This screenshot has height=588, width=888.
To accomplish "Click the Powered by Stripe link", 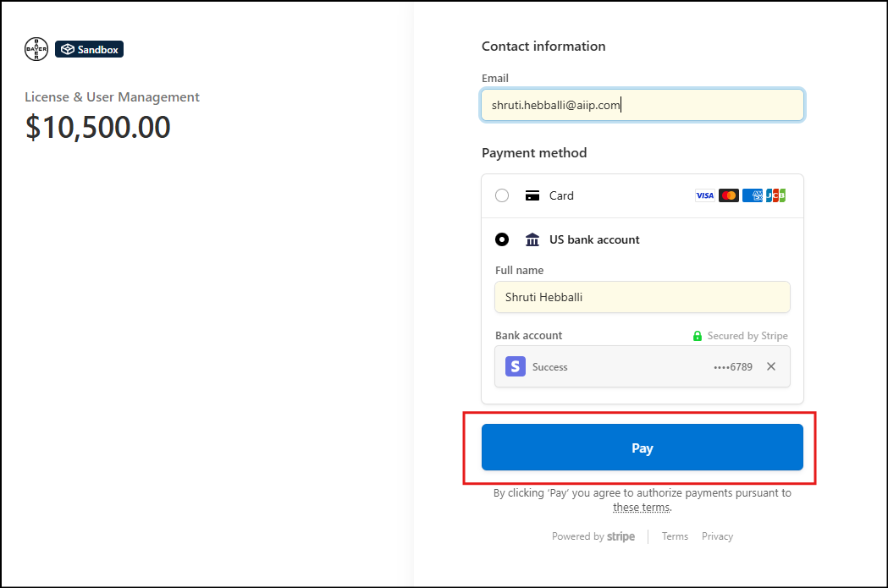I will pos(593,536).
